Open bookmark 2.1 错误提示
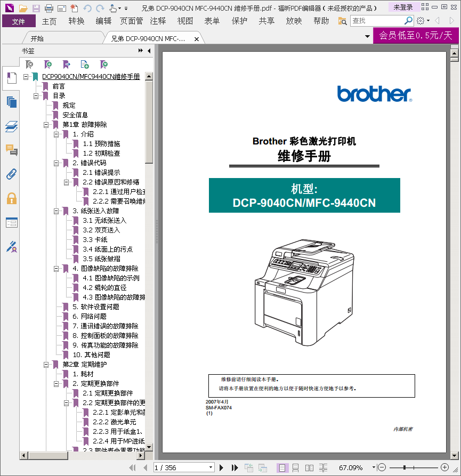 coord(101,173)
